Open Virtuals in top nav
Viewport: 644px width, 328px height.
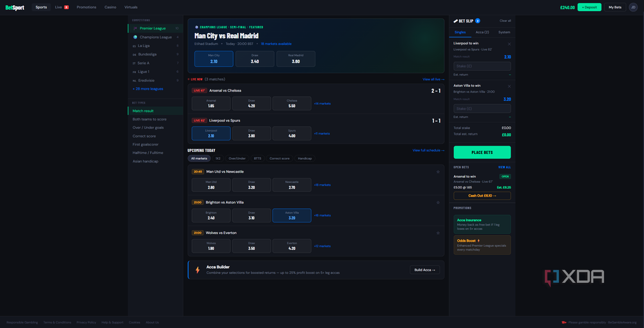tap(131, 7)
